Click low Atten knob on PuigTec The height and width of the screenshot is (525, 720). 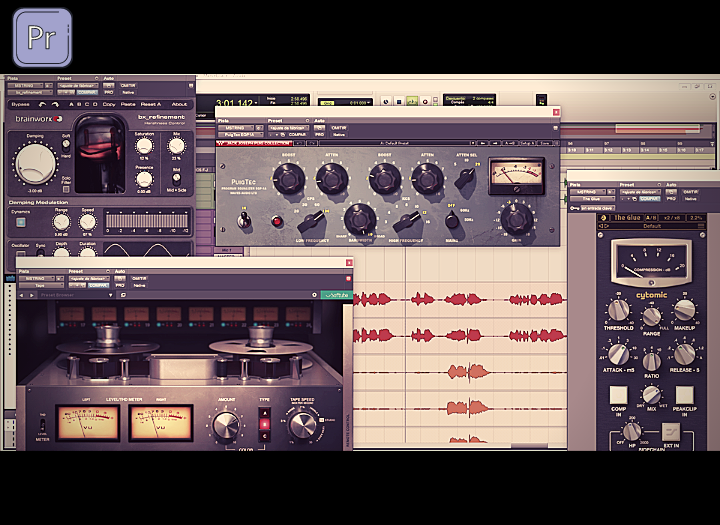332,178
